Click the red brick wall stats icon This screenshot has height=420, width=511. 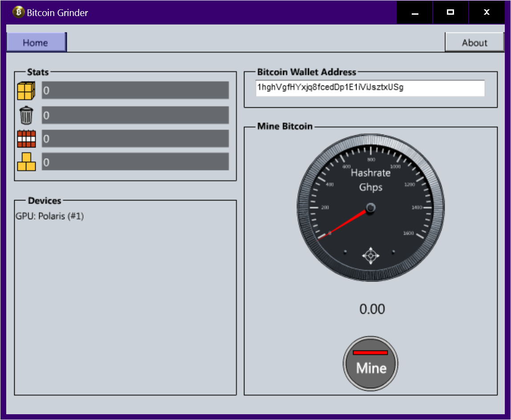26,139
